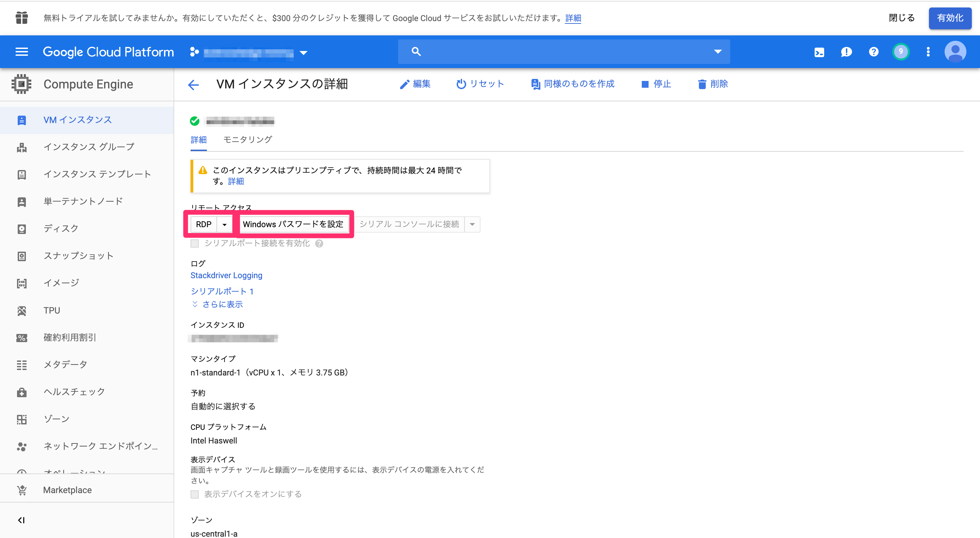This screenshot has width=980, height=538.
Task: Select the 削除 trash icon
Action: (x=702, y=84)
